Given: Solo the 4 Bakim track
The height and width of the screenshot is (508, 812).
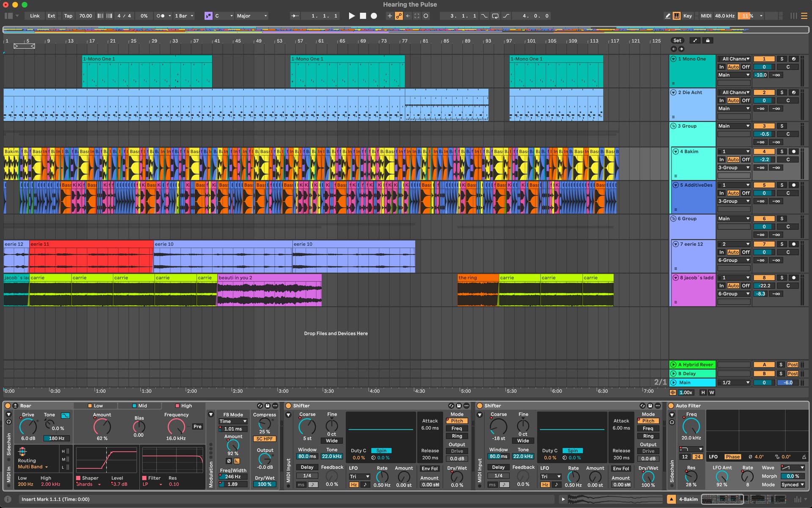Looking at the screenshot, I should tap(782, 151).
